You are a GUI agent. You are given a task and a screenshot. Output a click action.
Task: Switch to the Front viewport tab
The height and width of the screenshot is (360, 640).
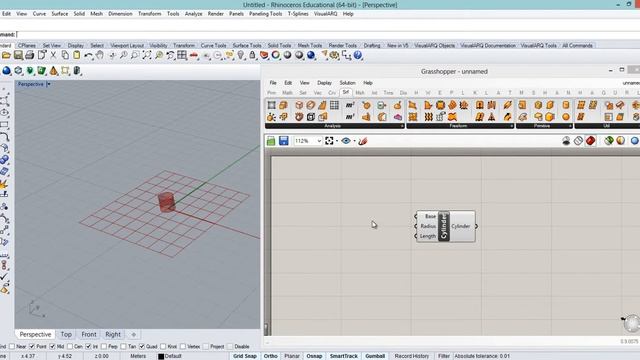coord(89,334)
